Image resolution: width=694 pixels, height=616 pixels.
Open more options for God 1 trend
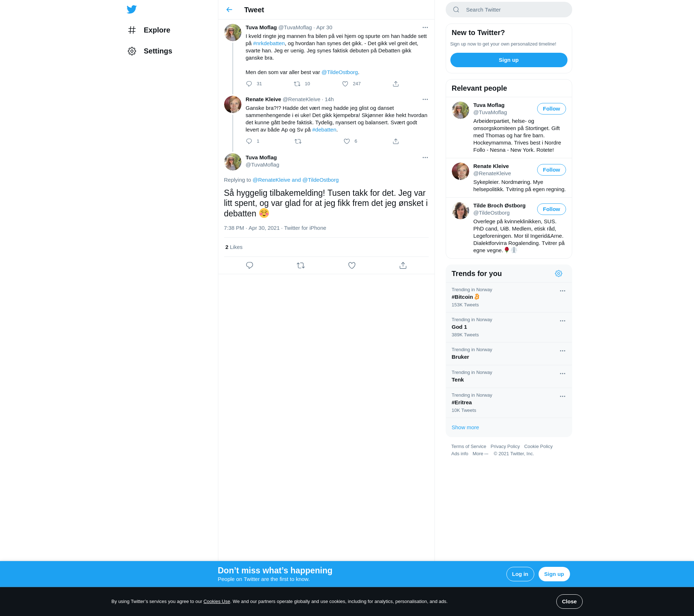click(x=562, y=321)
